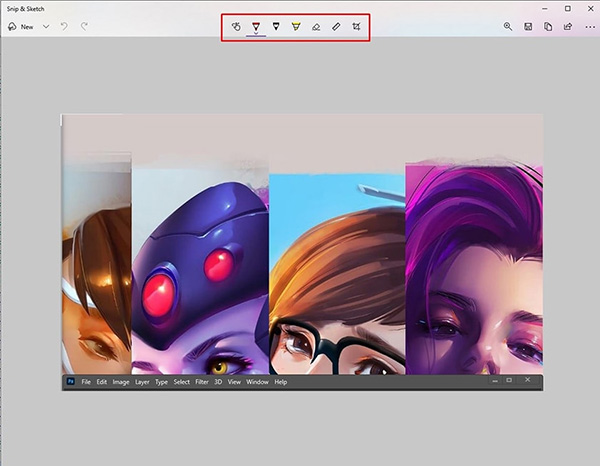Open the See more menu
600x466 pixels.
point(590,27)
